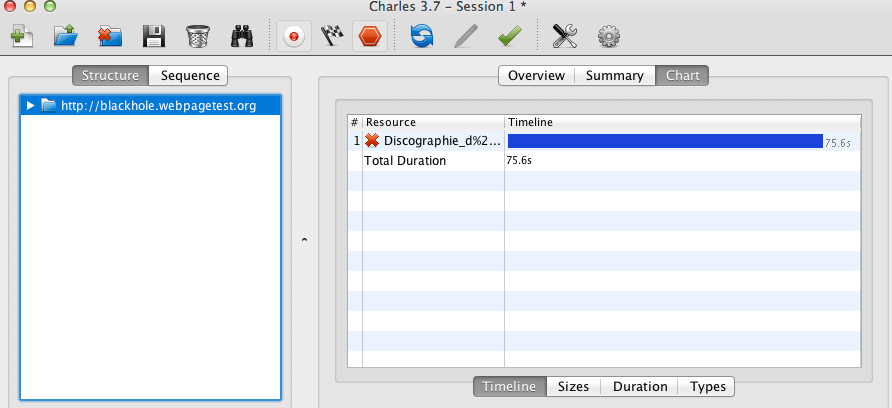The image size is (892, 408).
Task: Open Tools with the wrench and screwdriver icon
Action: (x=565, y=37)
